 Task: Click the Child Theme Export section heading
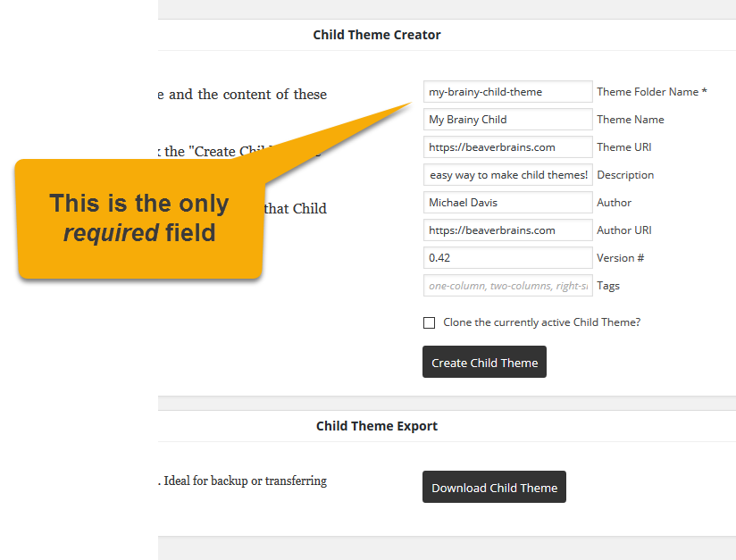pos(377,426)
